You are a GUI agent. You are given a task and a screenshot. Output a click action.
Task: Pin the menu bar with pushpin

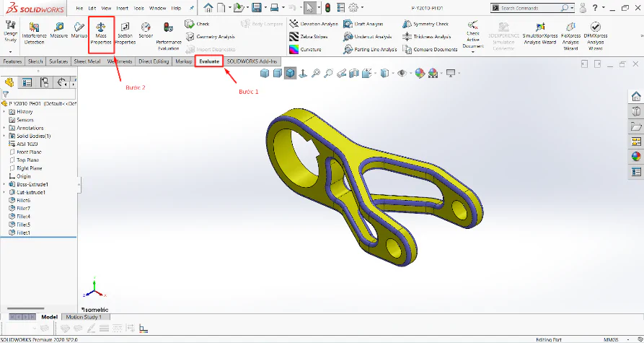point(192,8)
